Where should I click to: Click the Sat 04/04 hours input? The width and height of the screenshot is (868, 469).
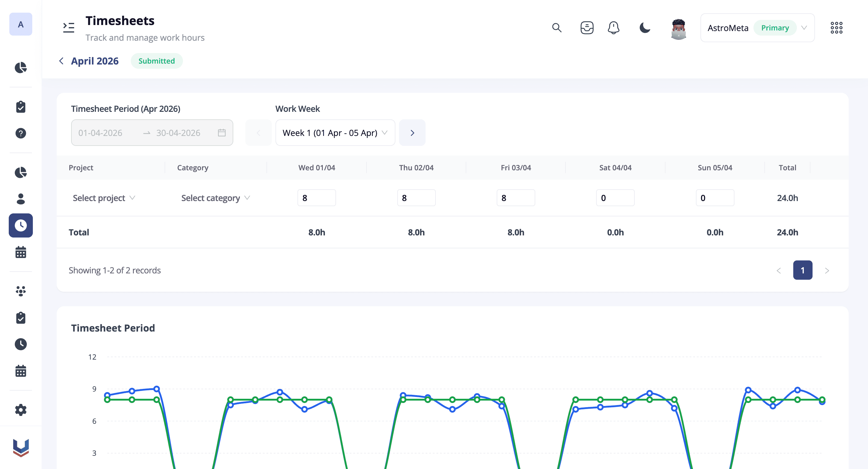615,198
